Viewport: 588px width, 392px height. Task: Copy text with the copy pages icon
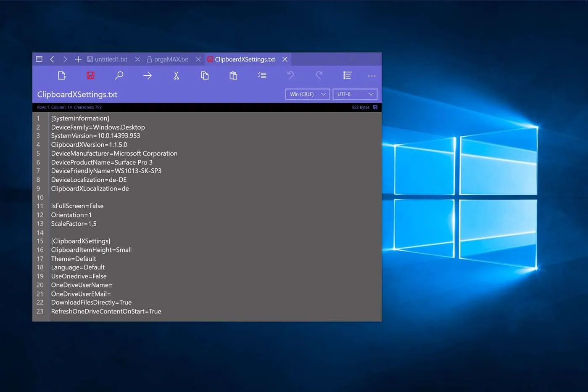point(205,76)
